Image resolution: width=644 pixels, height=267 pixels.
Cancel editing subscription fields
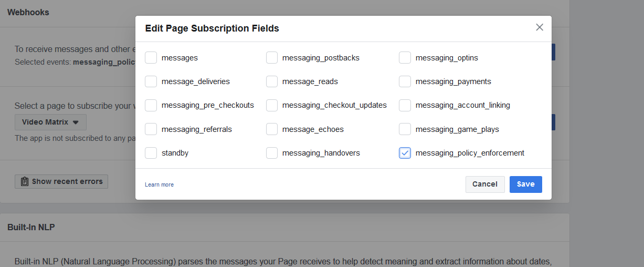click(485, 184)
